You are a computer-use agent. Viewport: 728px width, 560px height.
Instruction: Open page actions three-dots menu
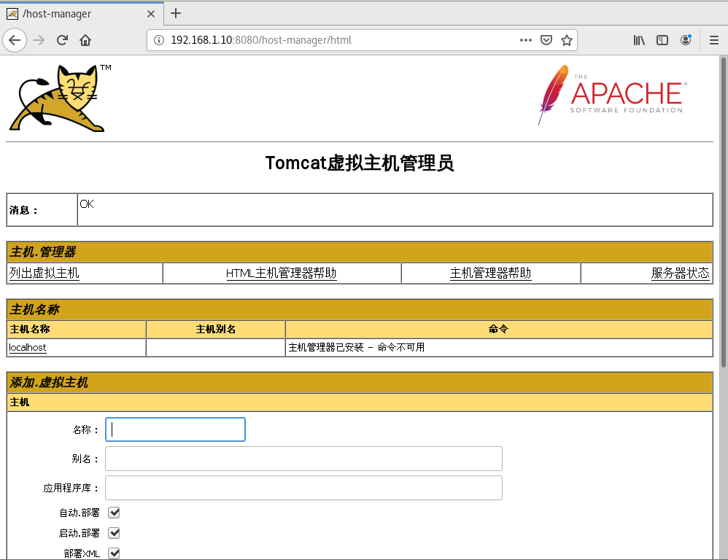click(x=525, y=40)
